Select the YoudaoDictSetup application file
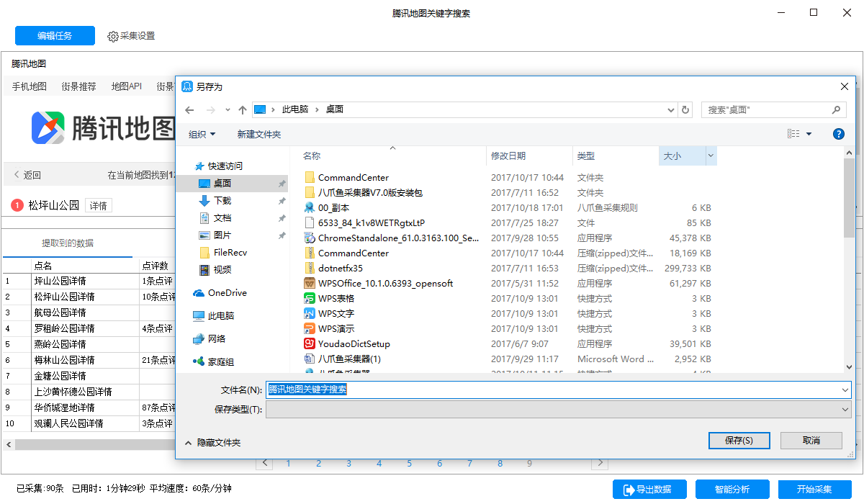Screen dimensions: 864x504 pos(354,344)
